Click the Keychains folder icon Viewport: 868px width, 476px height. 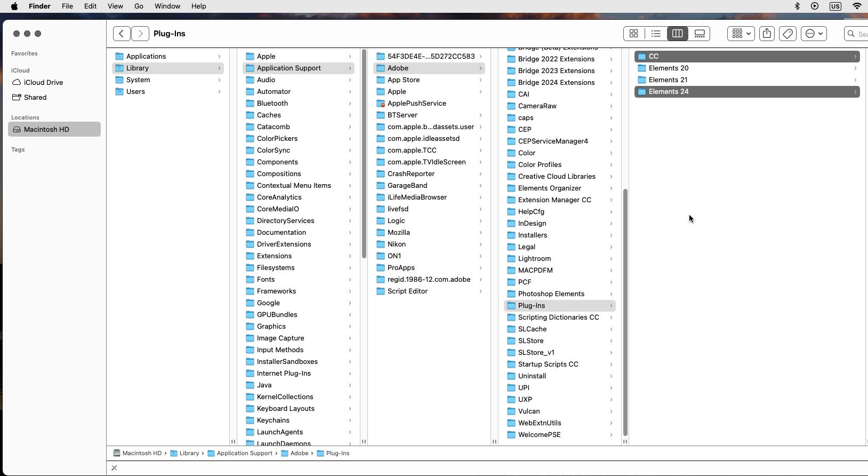click(250, 420)
